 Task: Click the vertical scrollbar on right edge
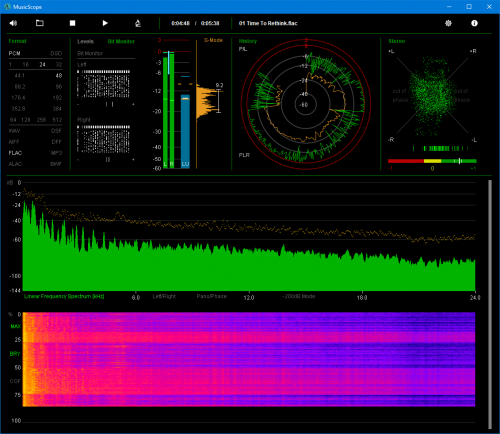pyautogui.click(x=490, y=304)
